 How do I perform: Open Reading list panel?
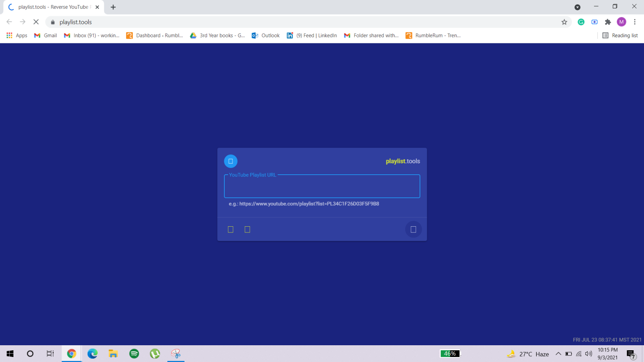coord(620,36)
